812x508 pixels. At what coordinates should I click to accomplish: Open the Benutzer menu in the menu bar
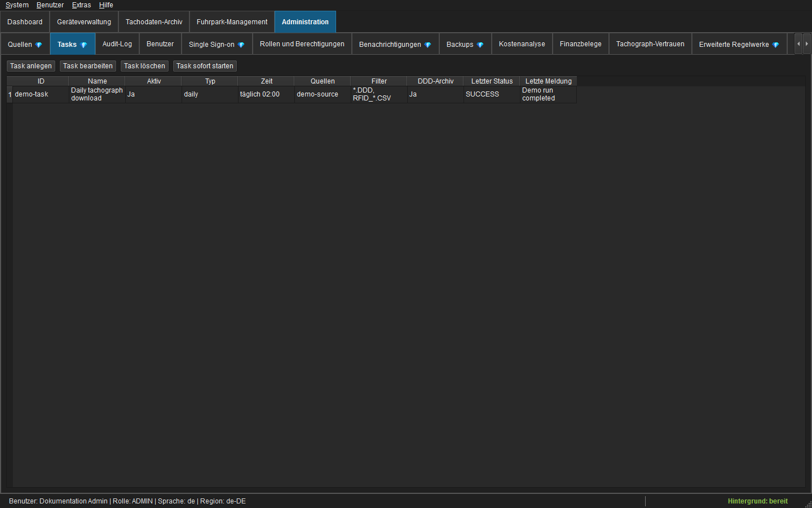click(50, 5)
